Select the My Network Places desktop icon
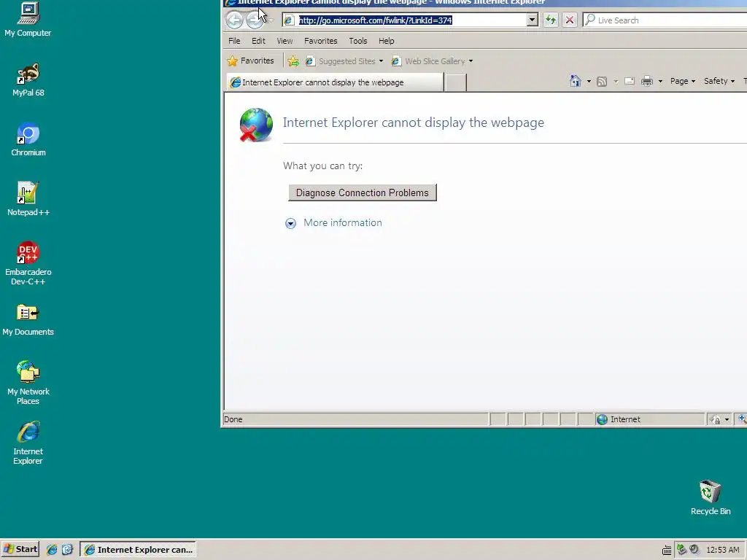Viewport: 747px width, 560px height. 28,383
